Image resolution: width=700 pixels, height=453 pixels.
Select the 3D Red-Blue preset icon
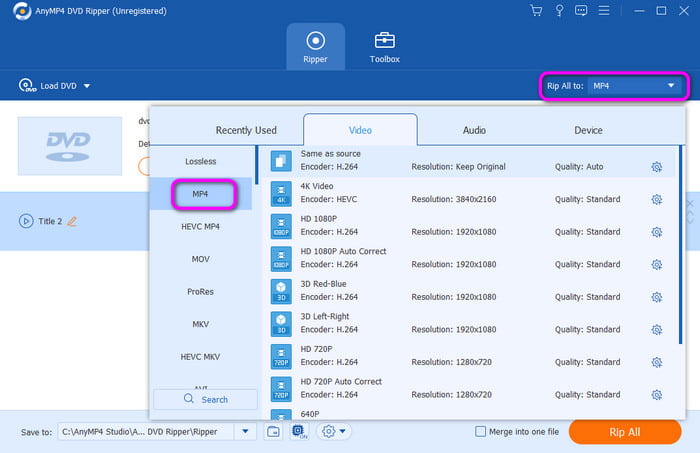[281, 291]
